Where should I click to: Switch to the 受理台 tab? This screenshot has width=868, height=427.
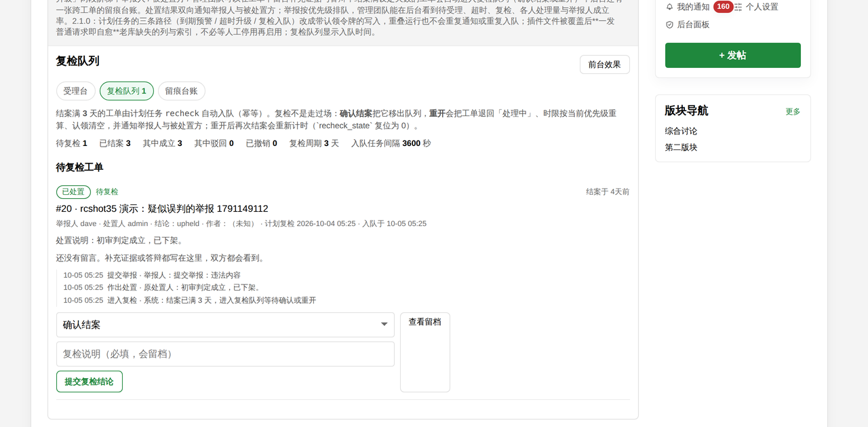(75, 91)
